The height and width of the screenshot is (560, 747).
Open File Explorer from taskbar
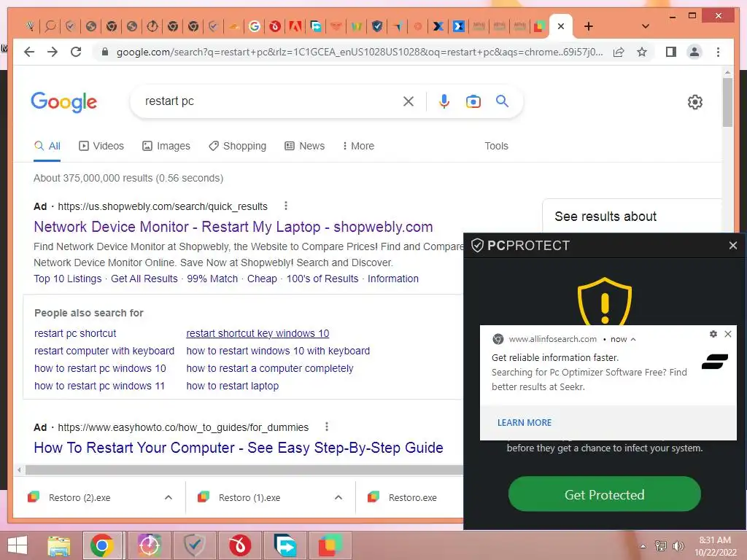58,545
